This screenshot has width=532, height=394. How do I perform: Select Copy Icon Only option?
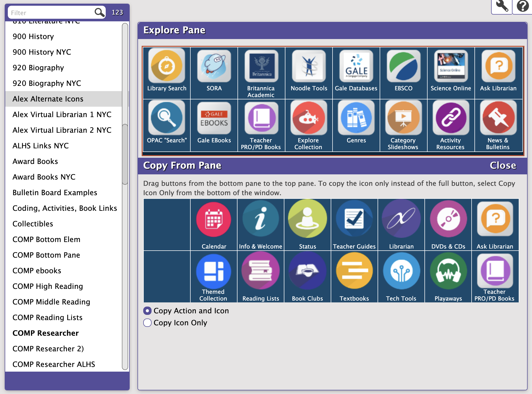coord(147,323)
